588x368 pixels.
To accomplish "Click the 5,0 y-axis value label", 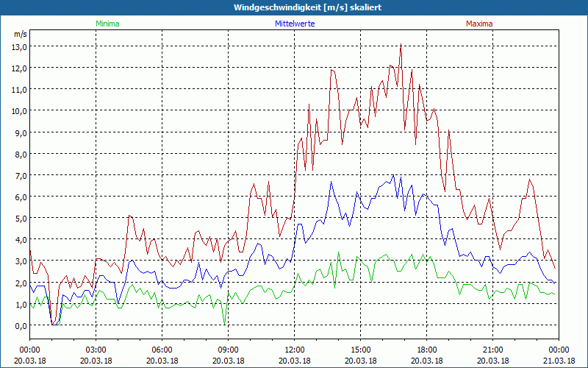I will (x=18, y=218).
